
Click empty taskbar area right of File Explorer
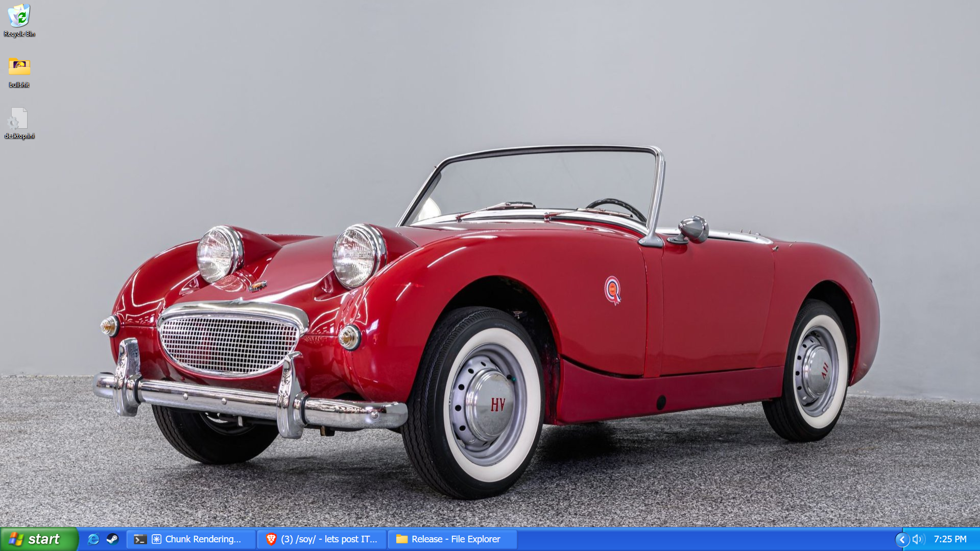[705, 539]
